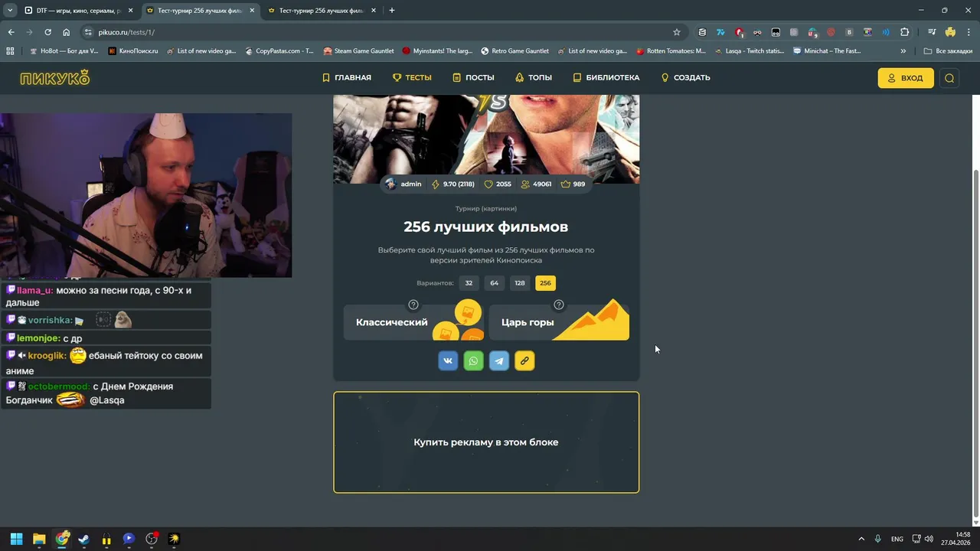Start the Царь горы mode
Image resolution: width=980 pixels, height=551 pixels.
point(559,322)
